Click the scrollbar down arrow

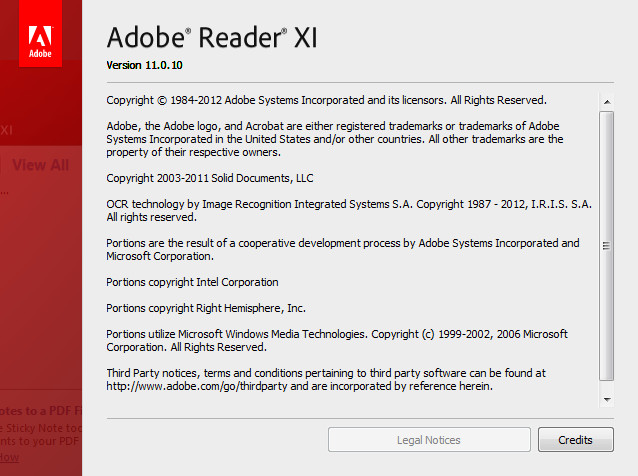click(x=607, y=399)
